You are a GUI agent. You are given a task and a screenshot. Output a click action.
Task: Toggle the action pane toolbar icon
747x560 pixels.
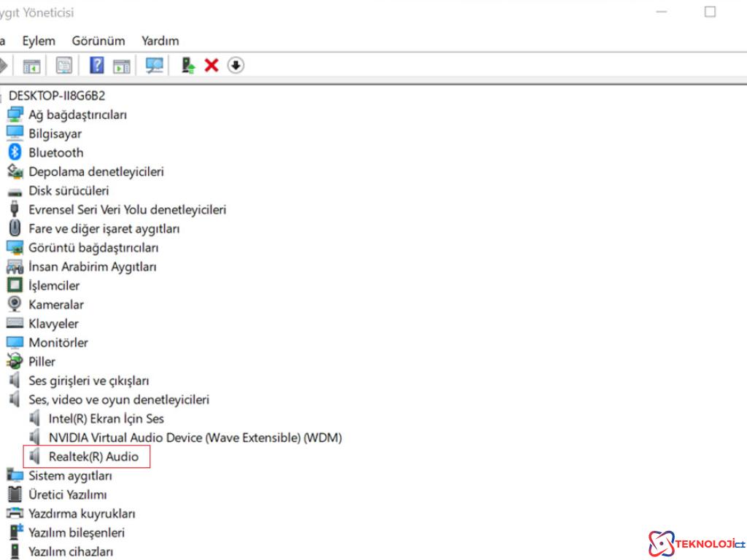pyautogui.click(x=121, y=66)
